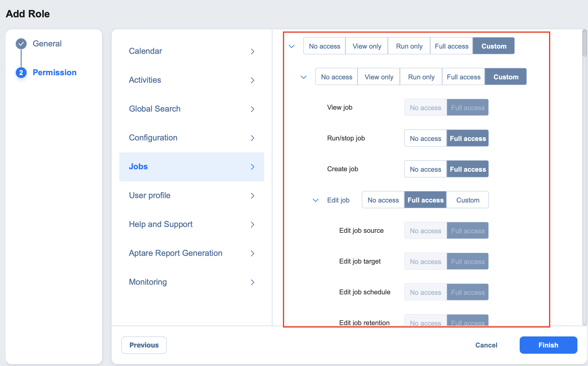Viewport: 588px width, 366px height.
Task: Select the Permission step circle
Action: click(x=21, y=72)
